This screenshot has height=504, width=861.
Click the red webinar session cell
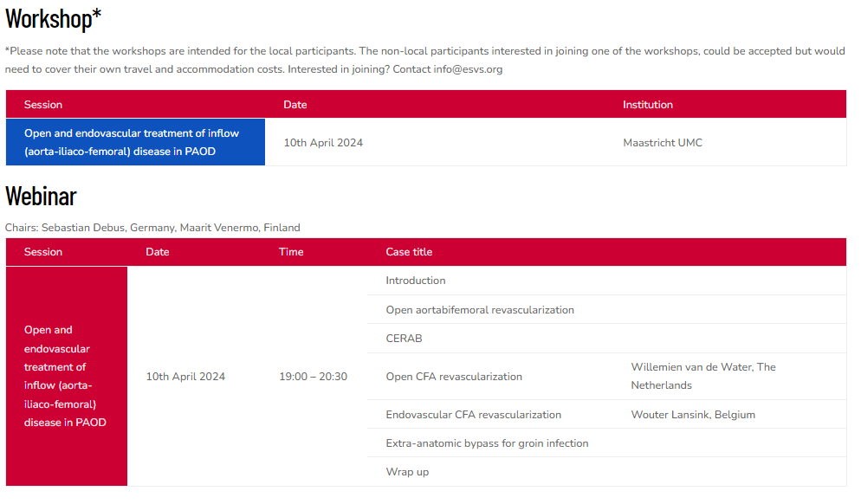(66, 377)
